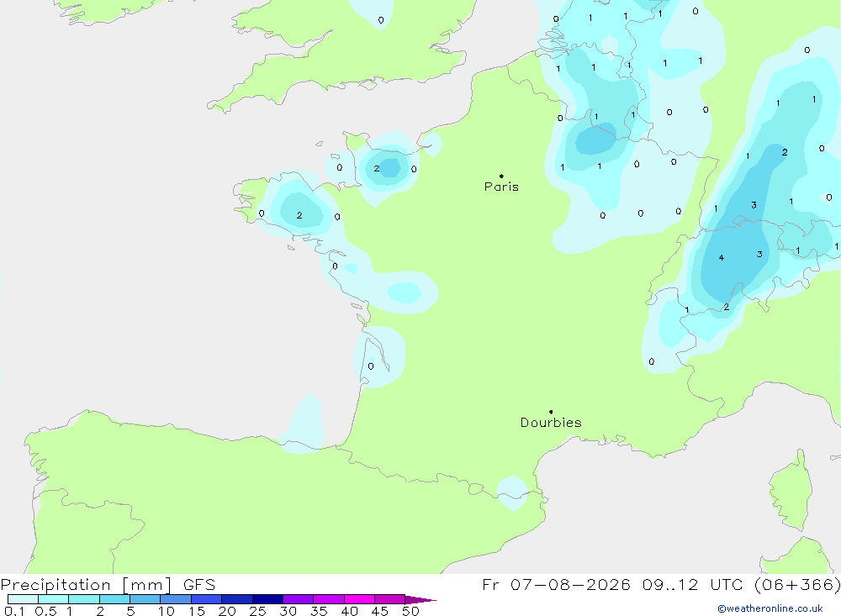Click the Paris city label
Screen dimensions: 841x616
(x=501, y=187)
